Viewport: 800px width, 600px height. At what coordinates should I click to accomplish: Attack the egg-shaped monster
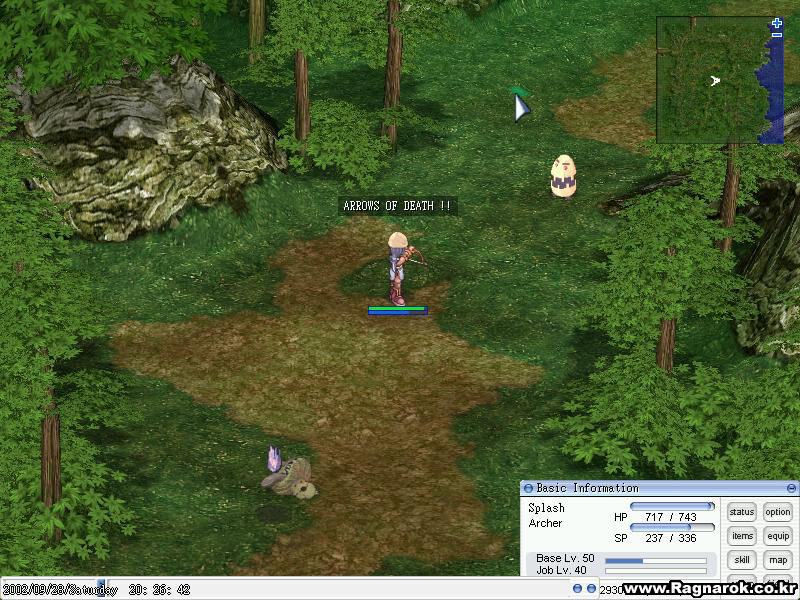pos(563,177)
